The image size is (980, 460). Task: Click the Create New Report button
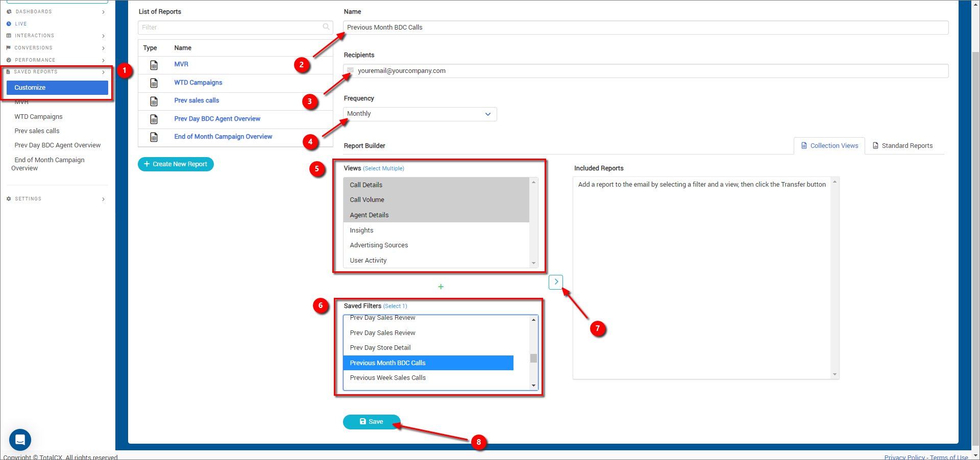click(x=176, y=164)
